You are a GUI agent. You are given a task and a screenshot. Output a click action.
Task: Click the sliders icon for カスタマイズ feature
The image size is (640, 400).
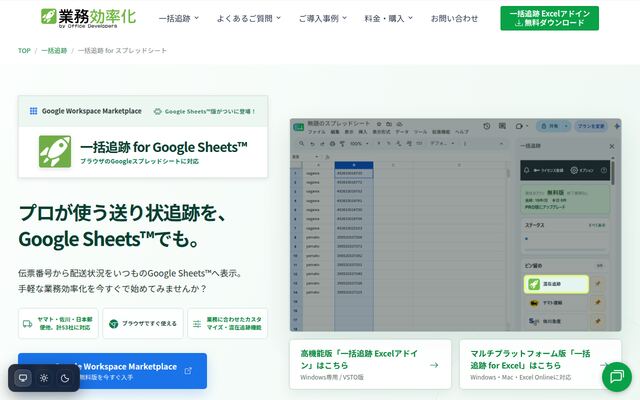click(x=197, y=324)
